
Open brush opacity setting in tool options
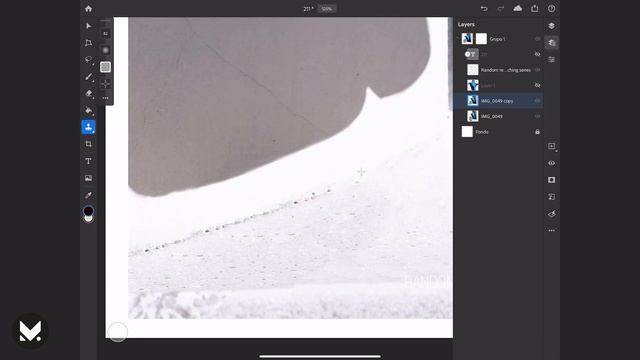[x=105, y=67]
